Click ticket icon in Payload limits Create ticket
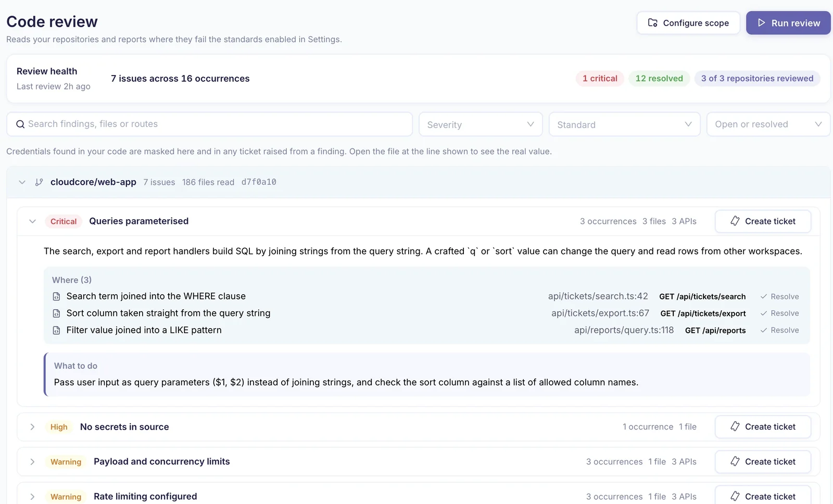833x504 pixels. coord(735,462)
